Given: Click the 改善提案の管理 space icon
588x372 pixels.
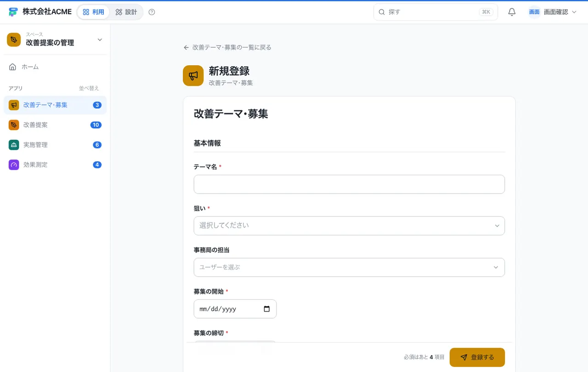Looking at the screenshot, I should point(14,40).
